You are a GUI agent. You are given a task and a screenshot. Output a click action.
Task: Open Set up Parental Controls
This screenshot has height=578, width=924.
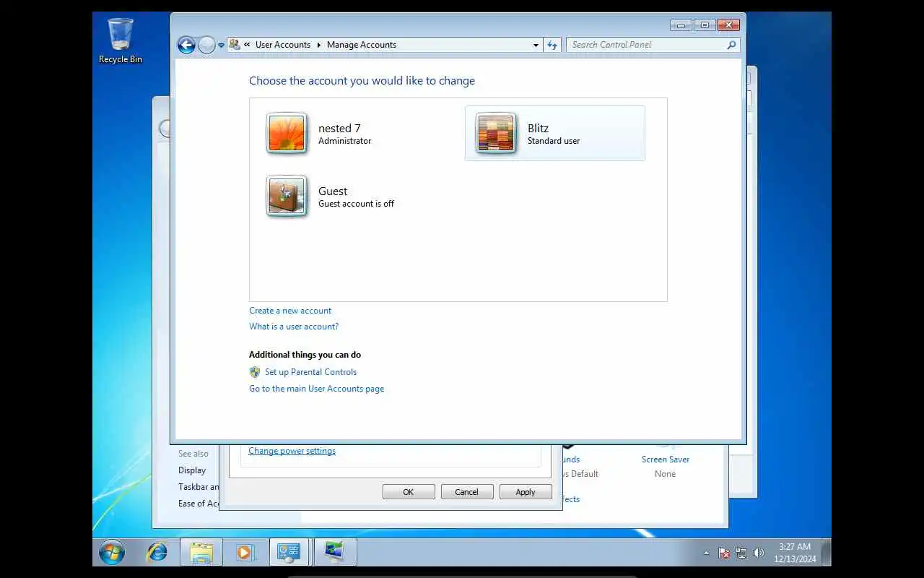310,372
